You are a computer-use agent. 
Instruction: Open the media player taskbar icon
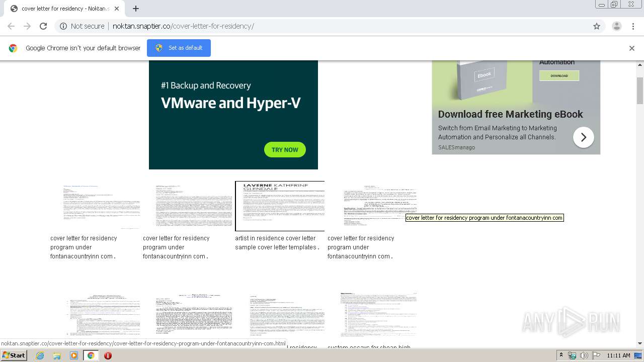point(74,355)
